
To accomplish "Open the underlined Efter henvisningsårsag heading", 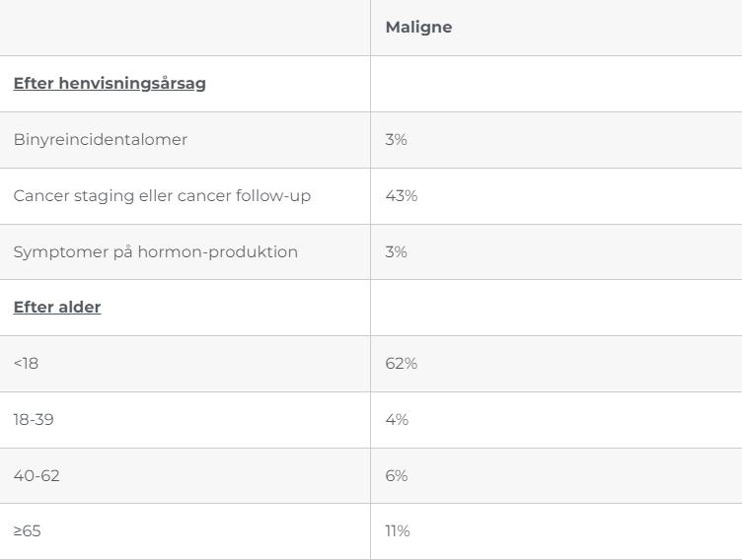I will (110, 84).
